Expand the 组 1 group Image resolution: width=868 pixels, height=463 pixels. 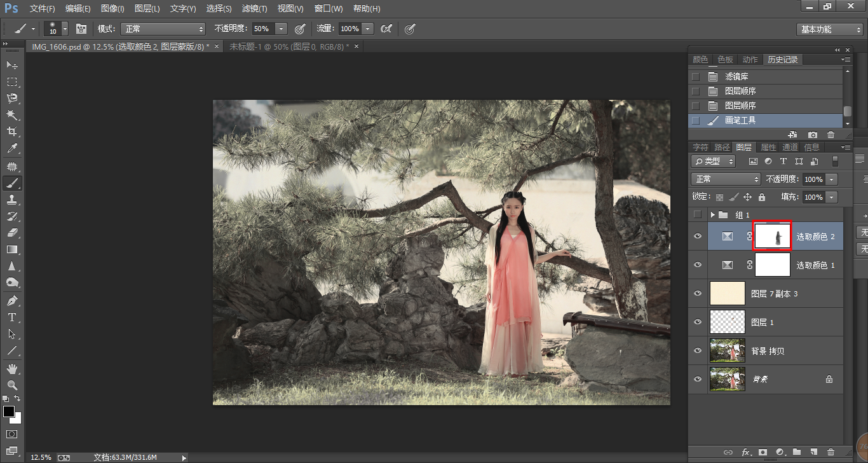pyautogui.click(x=713, y=215)
